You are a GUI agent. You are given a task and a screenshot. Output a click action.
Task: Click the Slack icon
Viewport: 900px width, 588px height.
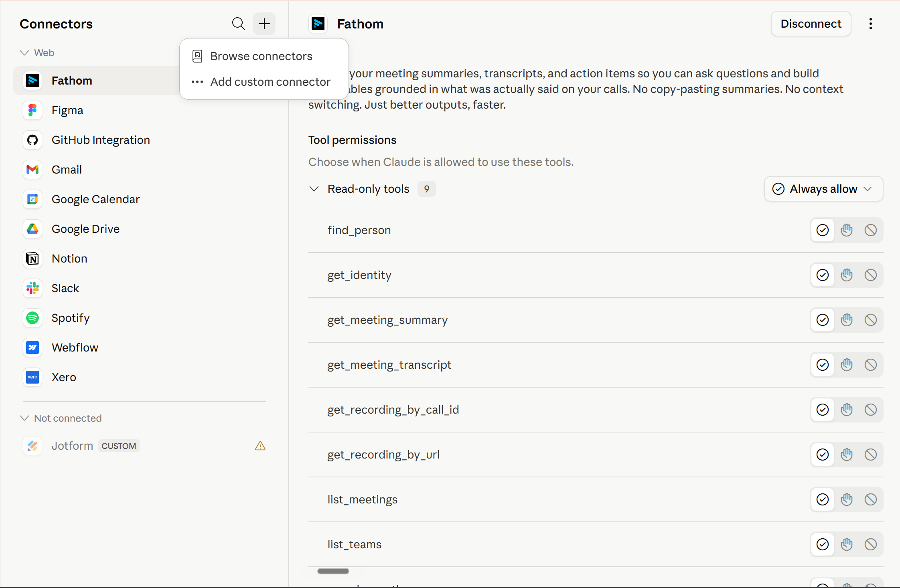pyautogui.click(x=32, y=288)
